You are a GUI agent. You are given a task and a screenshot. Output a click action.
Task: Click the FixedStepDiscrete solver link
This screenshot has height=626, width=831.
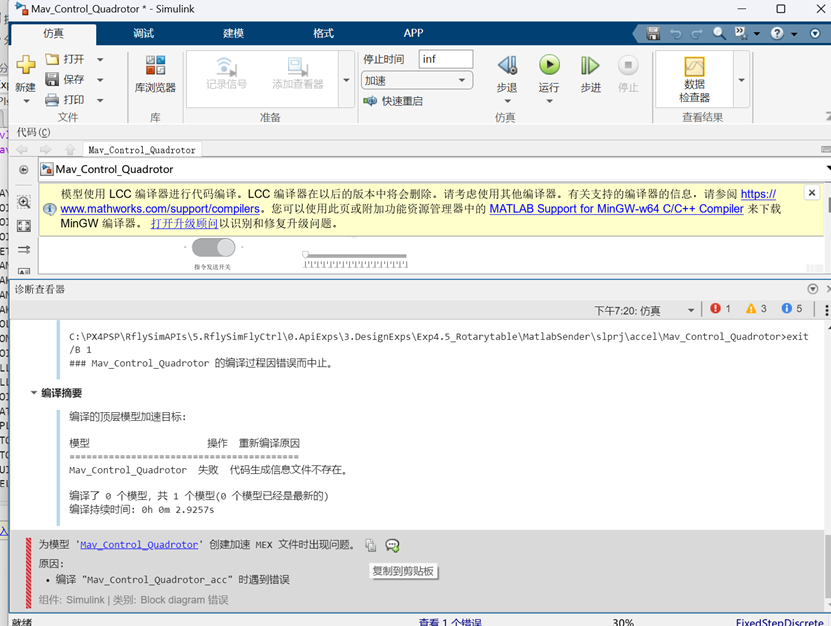point(779,622)
